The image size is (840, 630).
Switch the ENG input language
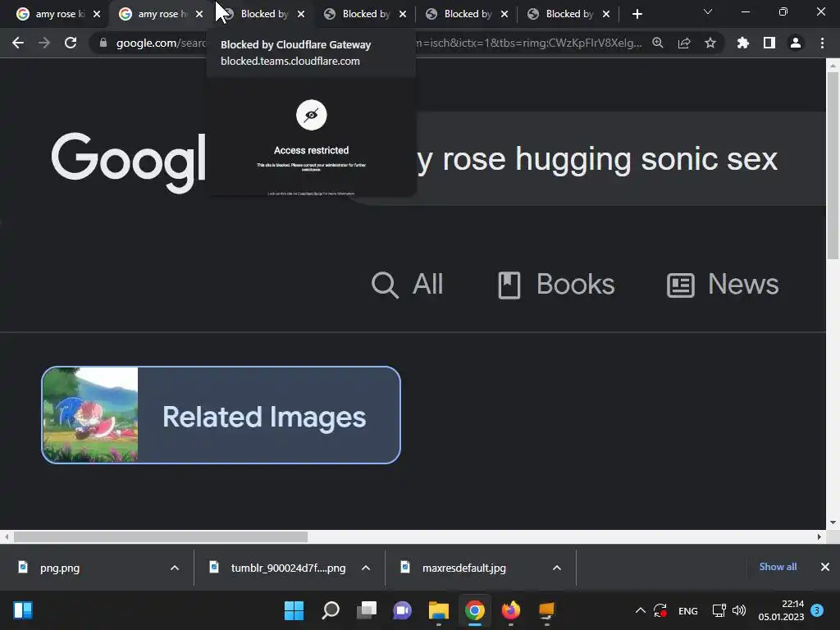coord(688,611)
